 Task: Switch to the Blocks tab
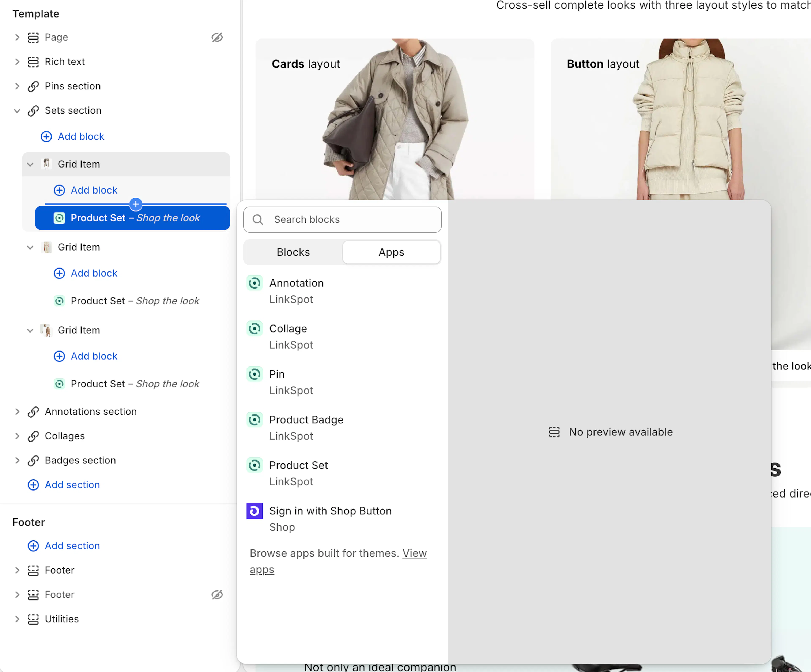[293, 252]
